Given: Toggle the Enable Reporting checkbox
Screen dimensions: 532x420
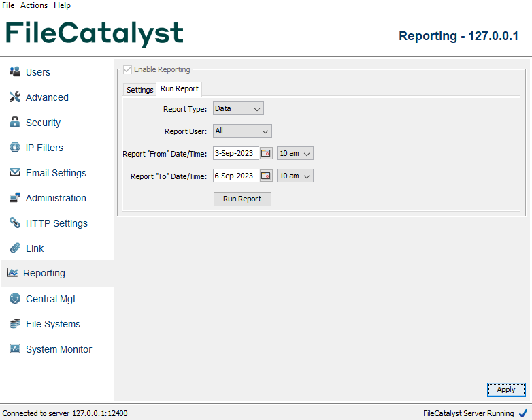Looking at the screenshot, I should tap(128, 69).
